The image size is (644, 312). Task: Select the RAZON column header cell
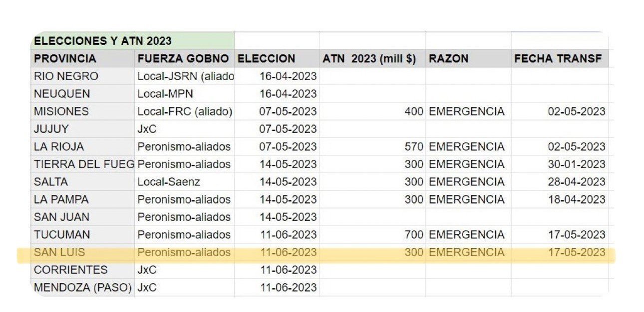(x=448, y=58)
